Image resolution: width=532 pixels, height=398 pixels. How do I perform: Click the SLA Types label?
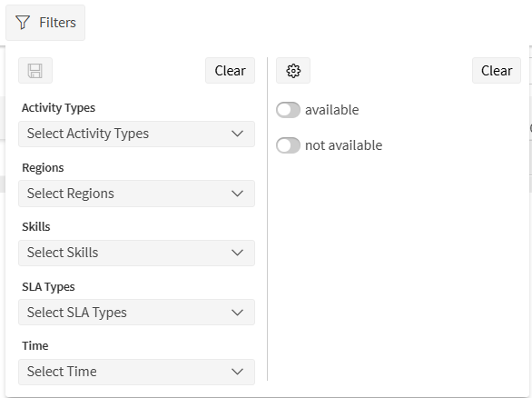48,287
